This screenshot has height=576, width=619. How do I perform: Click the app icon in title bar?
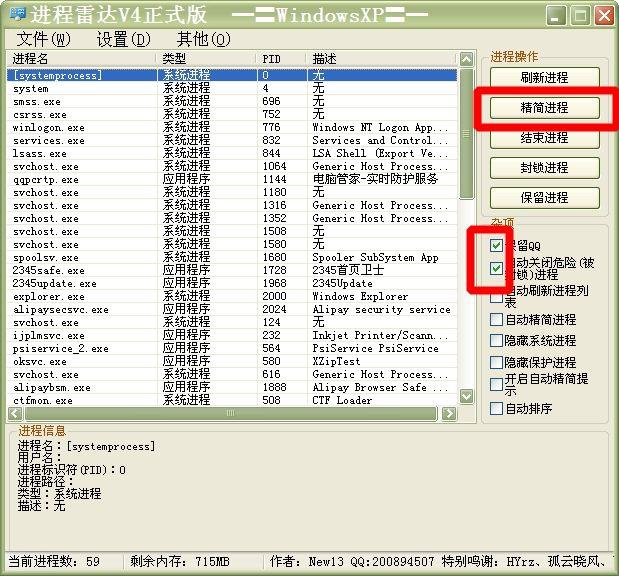[x=17, y=14]
